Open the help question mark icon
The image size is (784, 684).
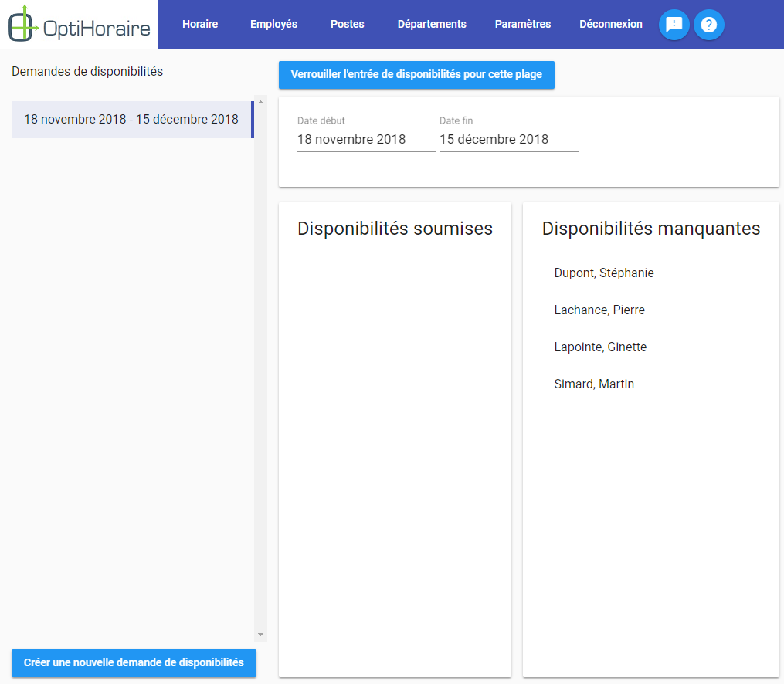click(x=708, y=25)
